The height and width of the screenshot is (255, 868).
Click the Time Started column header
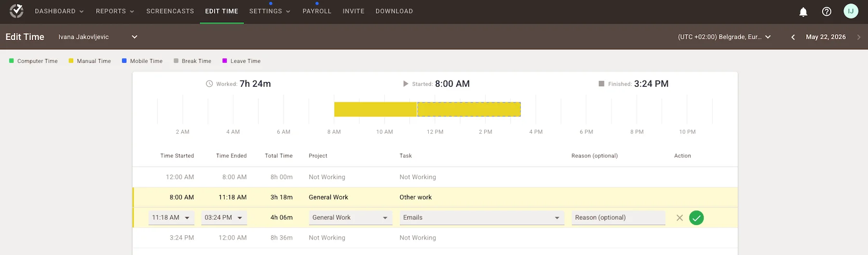177,156
